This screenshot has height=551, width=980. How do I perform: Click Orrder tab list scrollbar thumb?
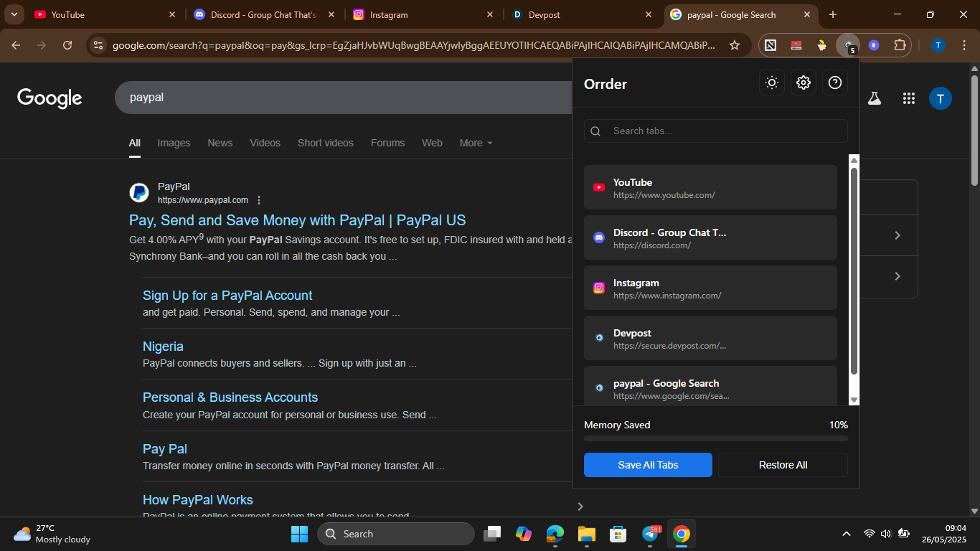(x=854, y=270)
